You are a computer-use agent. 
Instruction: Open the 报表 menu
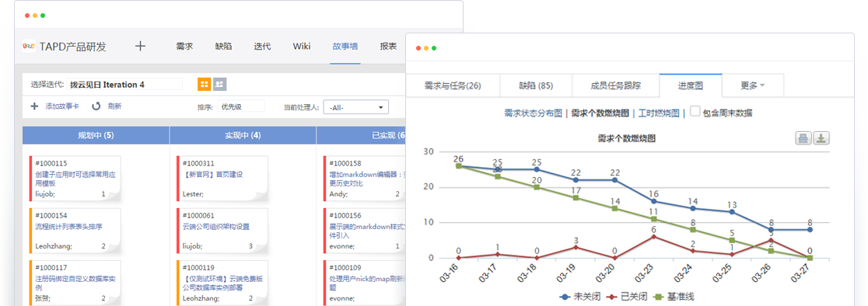pyautogui.click(x=389, y=46)
